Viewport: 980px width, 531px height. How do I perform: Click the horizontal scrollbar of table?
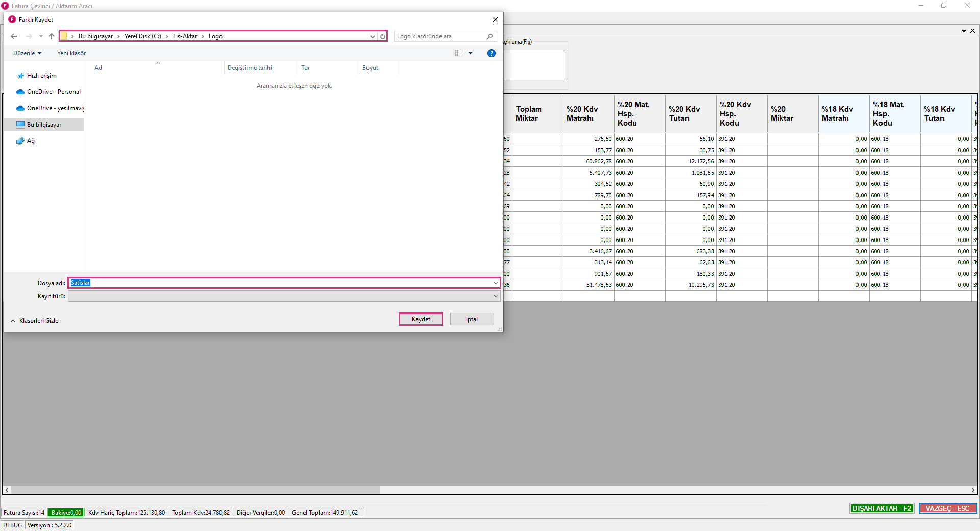tap(195, 490)
